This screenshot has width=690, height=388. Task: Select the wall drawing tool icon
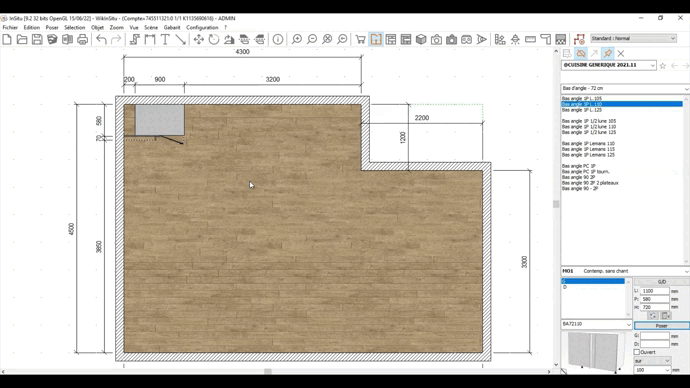tap(135, 39)
